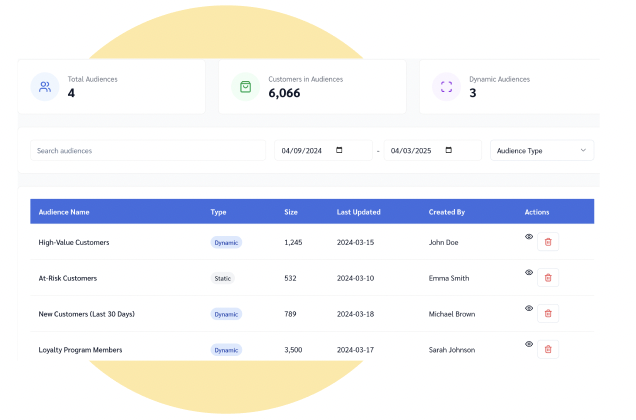Select the High-Value Customers row name
Screen dimensions: 636x420
(x=74, y=242)
